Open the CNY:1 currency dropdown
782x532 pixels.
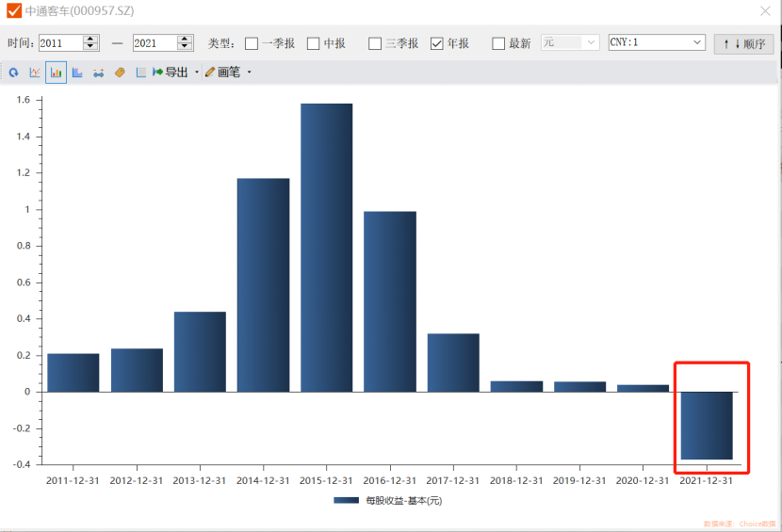tap(697, 42)
